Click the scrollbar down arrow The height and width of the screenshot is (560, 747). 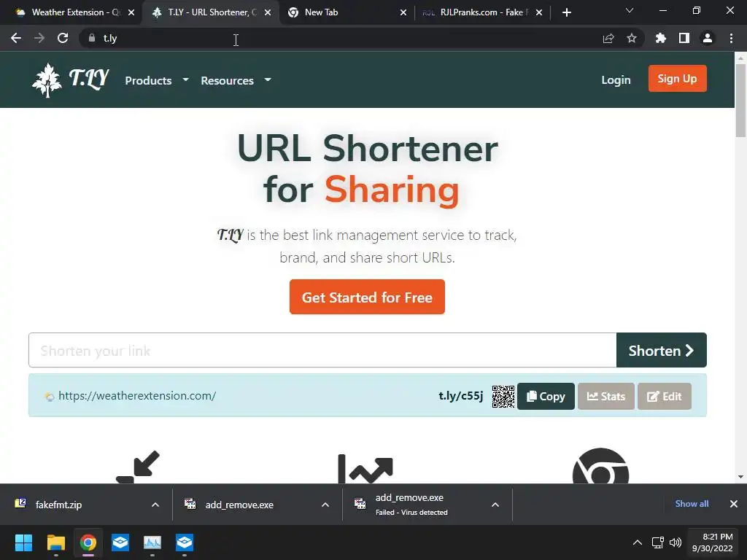[x=740, y=477]
